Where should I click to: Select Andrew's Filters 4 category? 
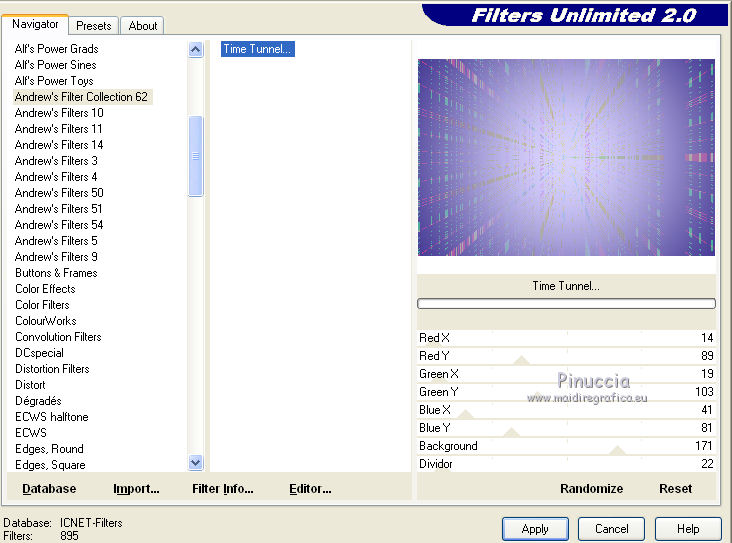pyautogui.click(x=56, y=177)
